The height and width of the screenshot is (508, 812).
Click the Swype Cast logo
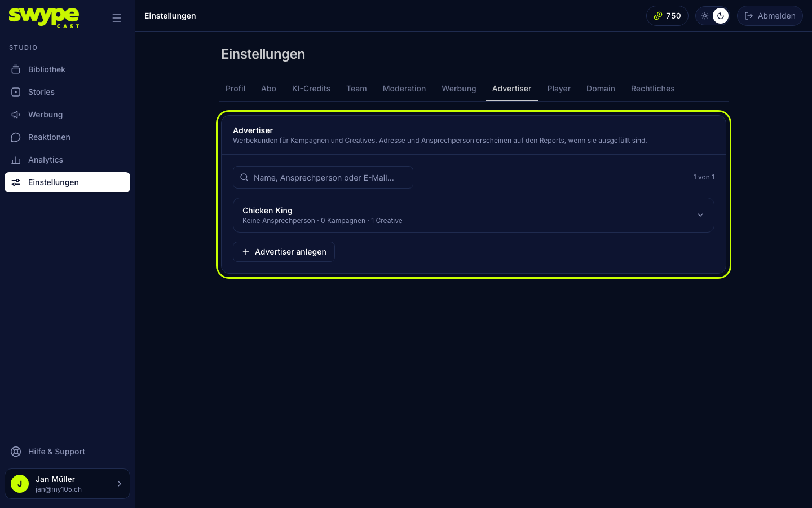(44, 17)
